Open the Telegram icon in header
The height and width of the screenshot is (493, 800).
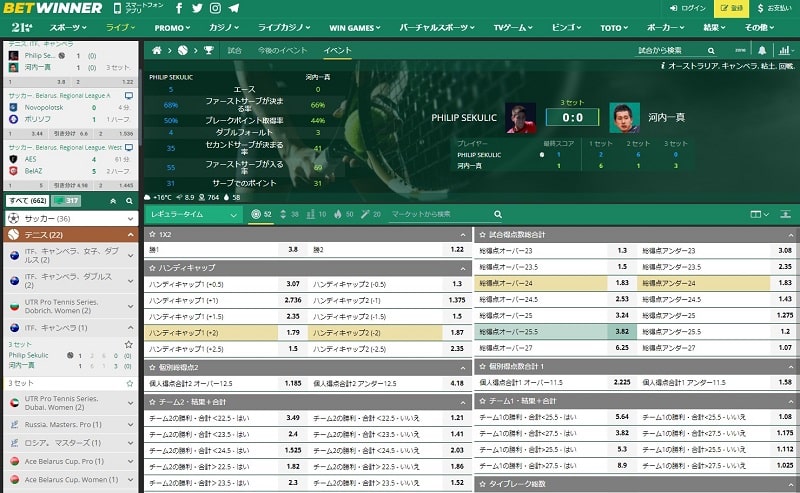coord(234,8)
